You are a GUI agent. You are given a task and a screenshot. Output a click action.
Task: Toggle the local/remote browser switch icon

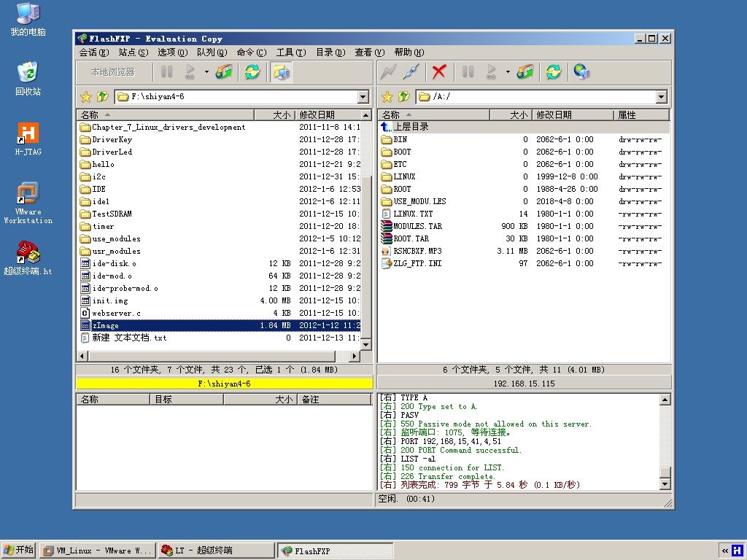(x=281, y=72)
